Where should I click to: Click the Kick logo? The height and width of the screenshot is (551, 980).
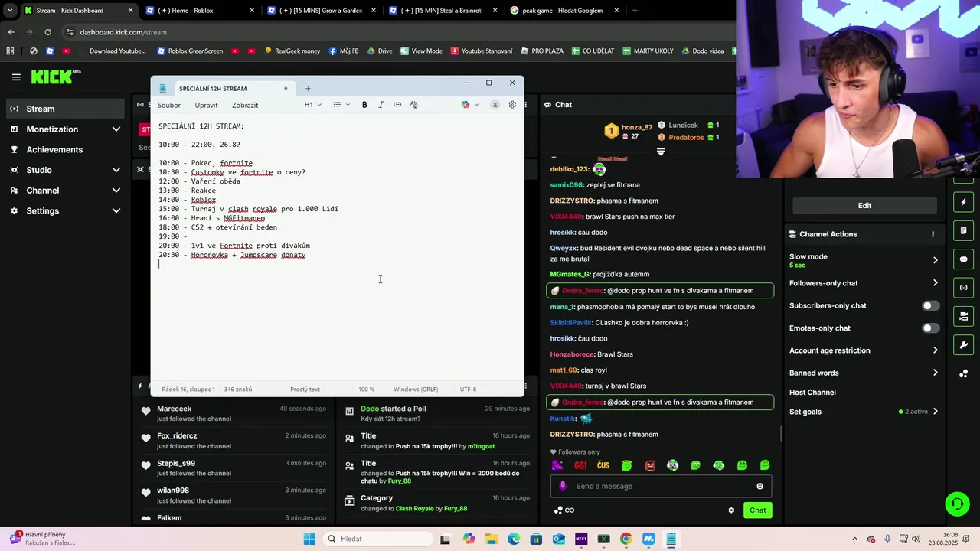(56, 77)
